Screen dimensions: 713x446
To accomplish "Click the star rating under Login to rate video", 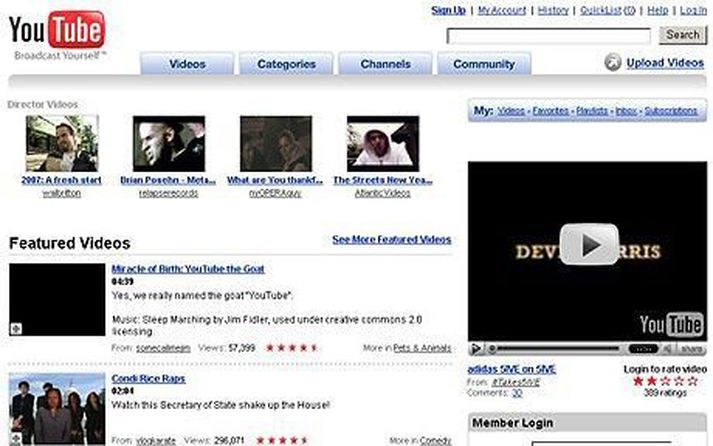I will click(x=665, y=381).
